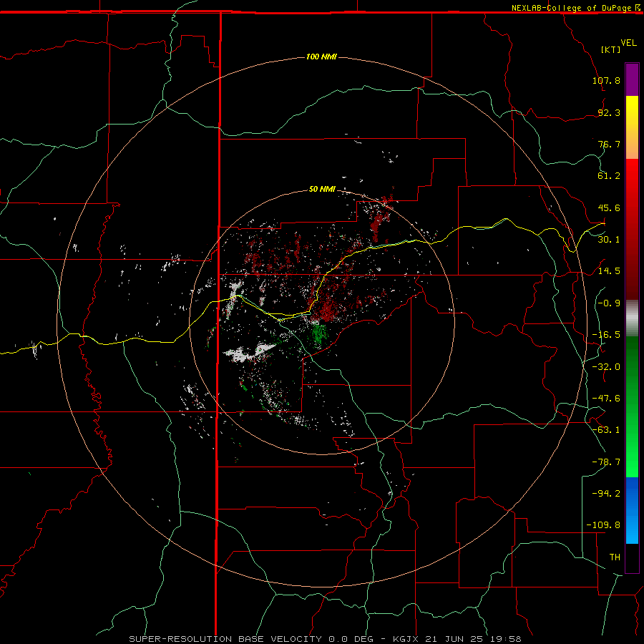Click the green inbound velocity patch near radar center
Screen dimensions: 644x644
(318, 334)
